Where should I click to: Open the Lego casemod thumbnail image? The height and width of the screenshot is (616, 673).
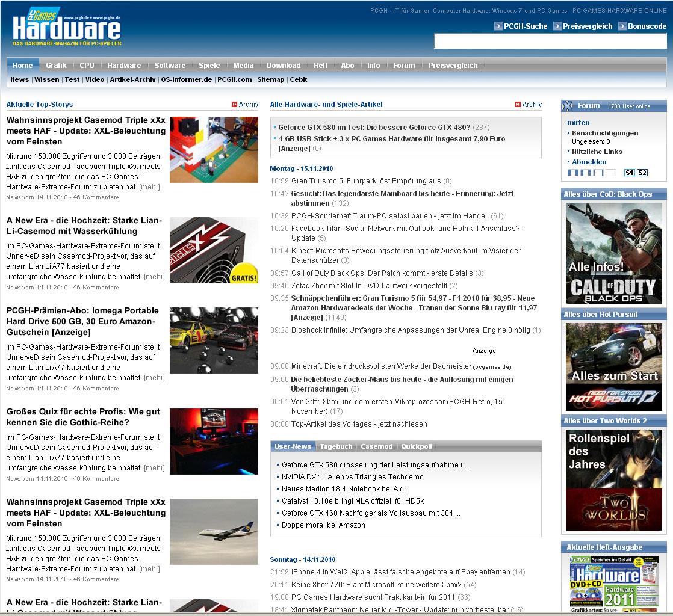click(214, 150)
